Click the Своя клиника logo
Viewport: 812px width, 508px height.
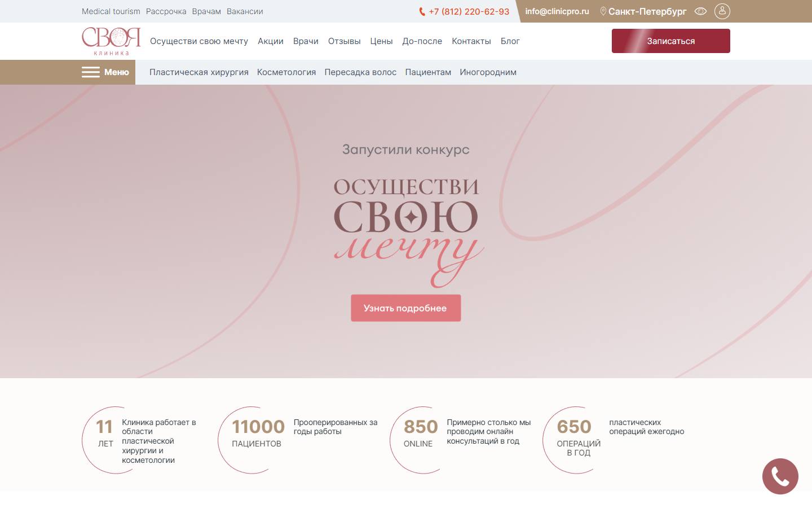(x=111, y=41)
